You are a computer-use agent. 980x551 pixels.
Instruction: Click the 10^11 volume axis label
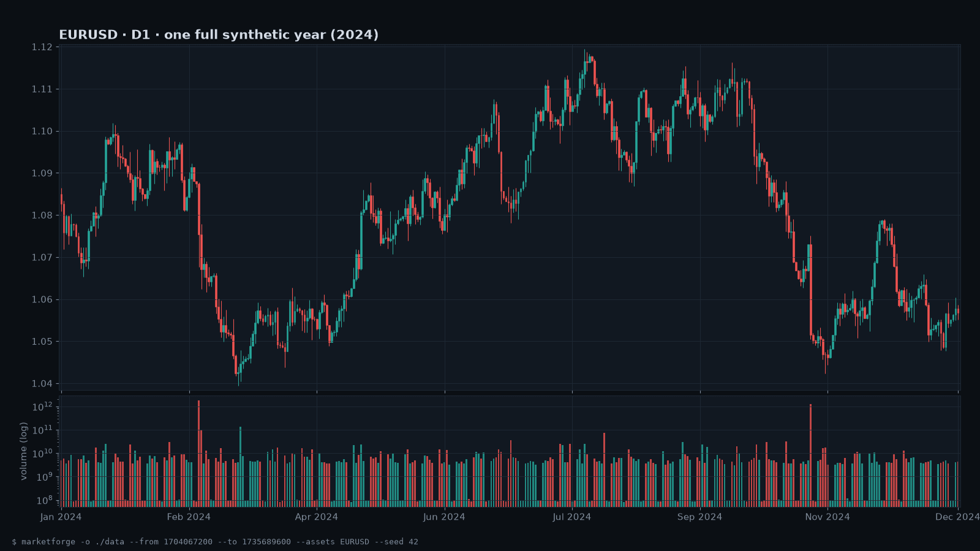pyautogui.click(x=43, y=430)
